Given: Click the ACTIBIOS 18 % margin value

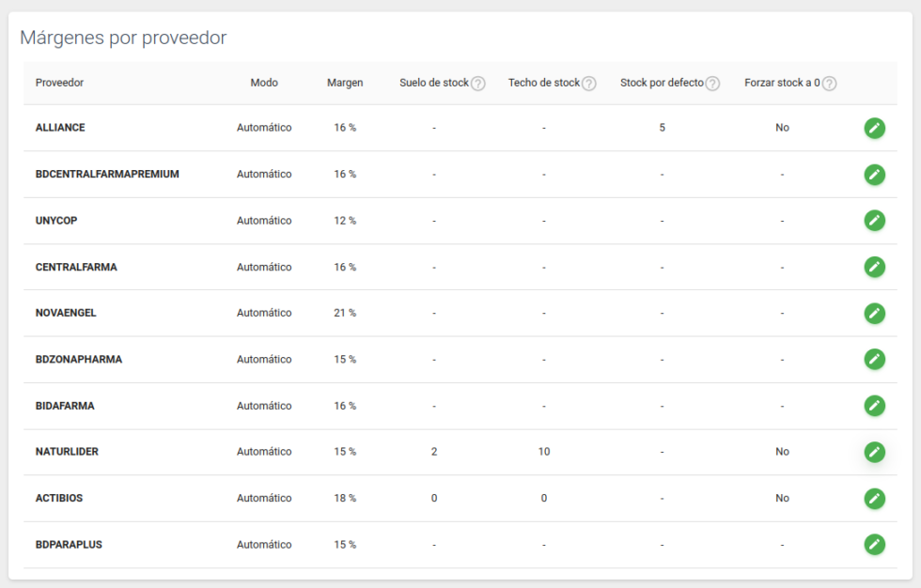Looking at the screenshot, I should click(x=345, y=498).
